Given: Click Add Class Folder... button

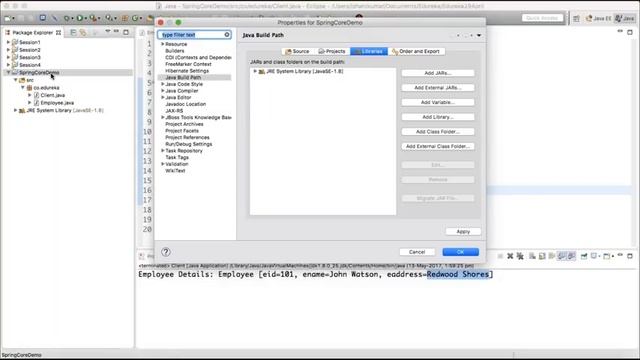Looking at the screenshot, I should tap(438, 131).
